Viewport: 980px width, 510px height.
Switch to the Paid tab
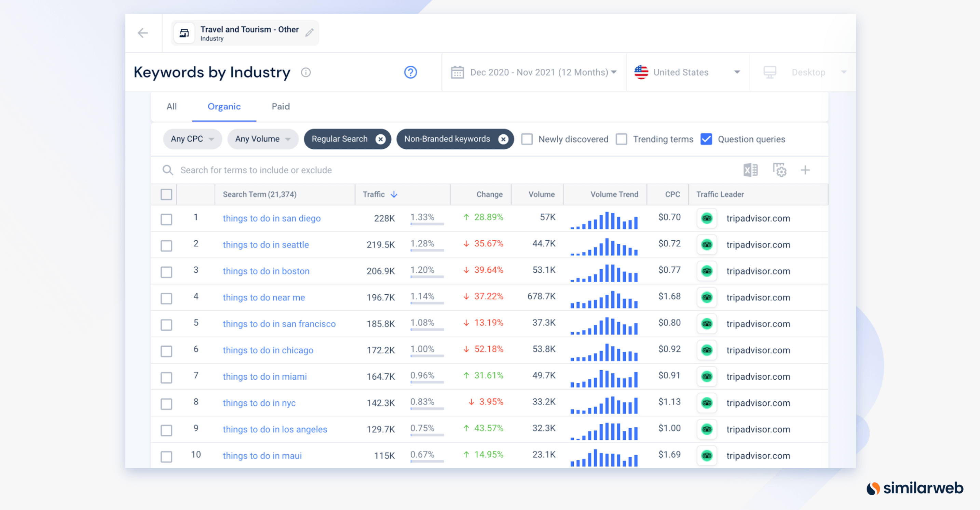coord(281,107)
